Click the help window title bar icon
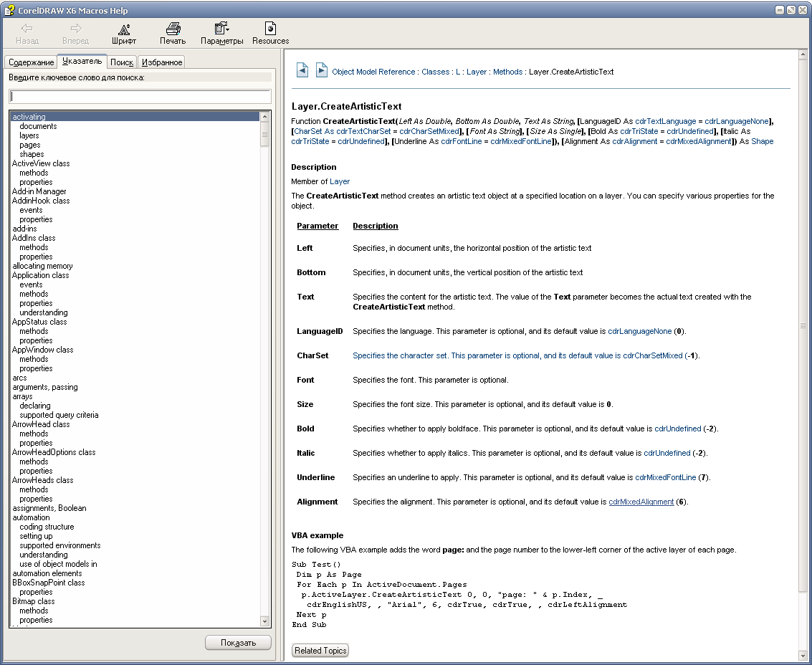 click(x=10, y=9)
